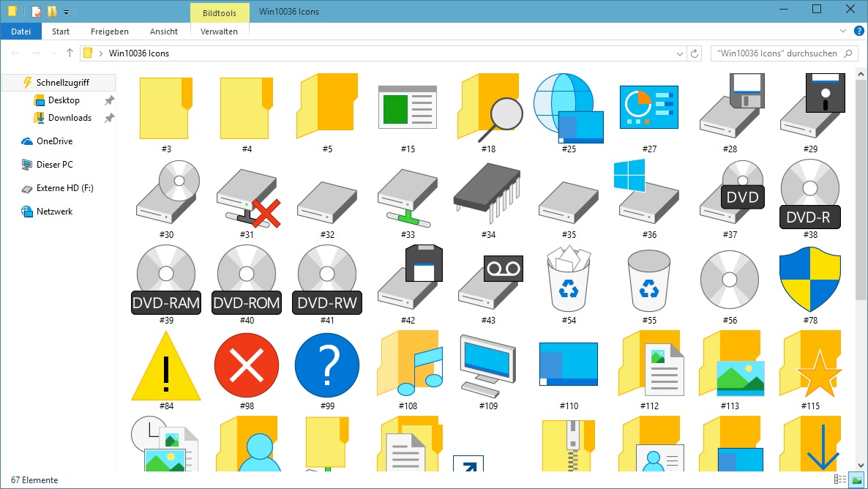Click the full recycle bin icon #54
Viewport: 868px width, 489px height.
(568, 278)
